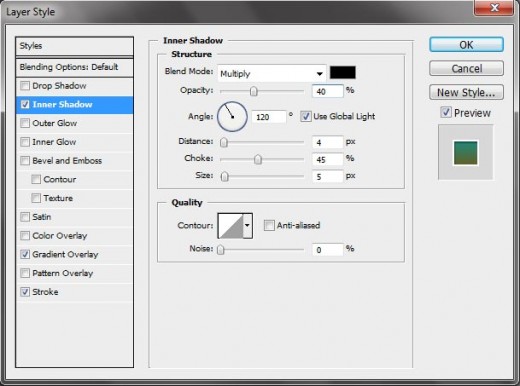Viewport: 520px width, 386px height.
Task: Click the Size slider handle
Action: coord(225,176)
